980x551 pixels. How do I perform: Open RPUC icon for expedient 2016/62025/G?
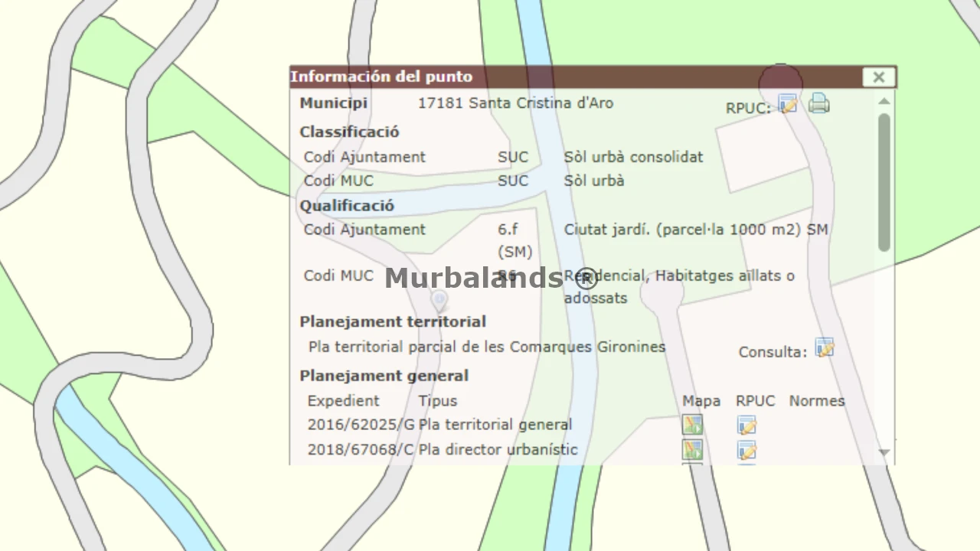click(746, 425)
